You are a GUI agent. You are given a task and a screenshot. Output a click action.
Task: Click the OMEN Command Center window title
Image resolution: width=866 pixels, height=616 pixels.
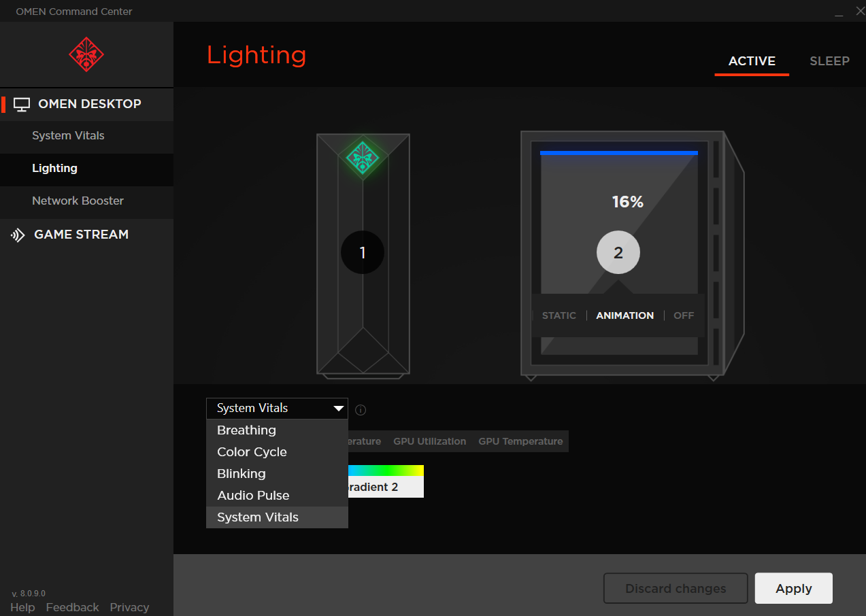click(74, 12)
